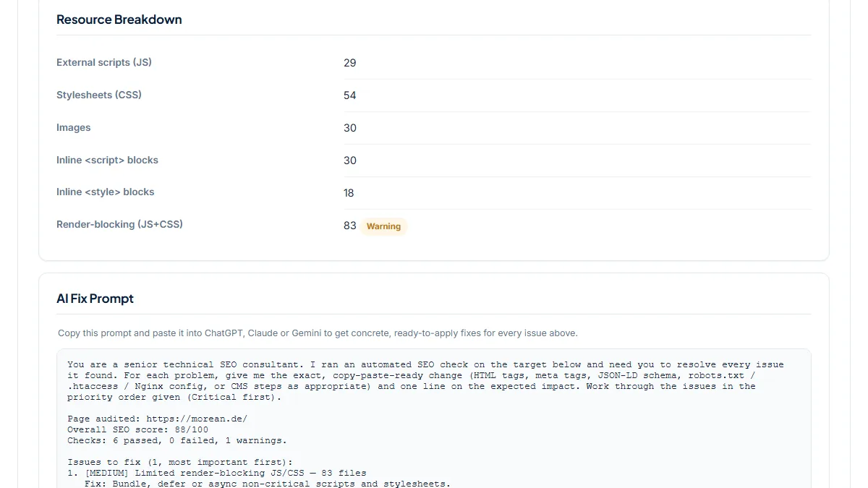Click the 'Copy this prompt and paste it' instruction text

[x=318, y=333]
